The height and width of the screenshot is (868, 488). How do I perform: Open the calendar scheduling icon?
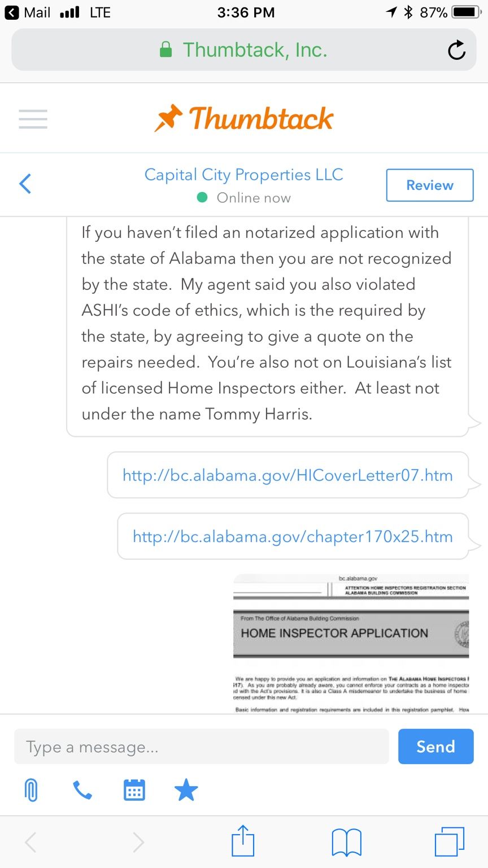click(x=134, y=790)
